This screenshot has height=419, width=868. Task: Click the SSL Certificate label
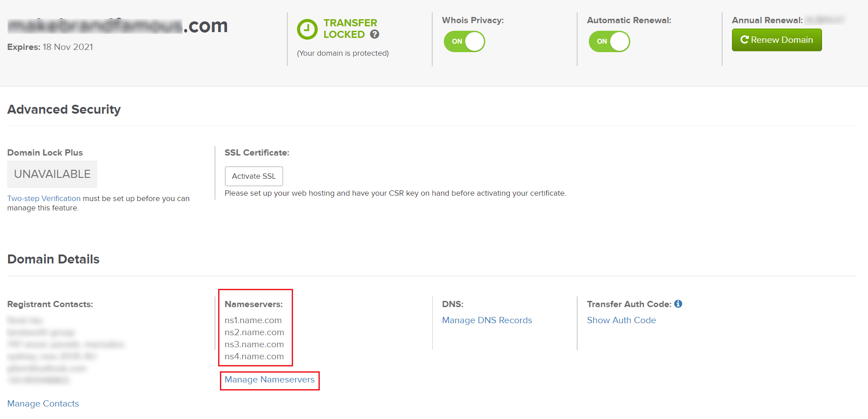256,152
